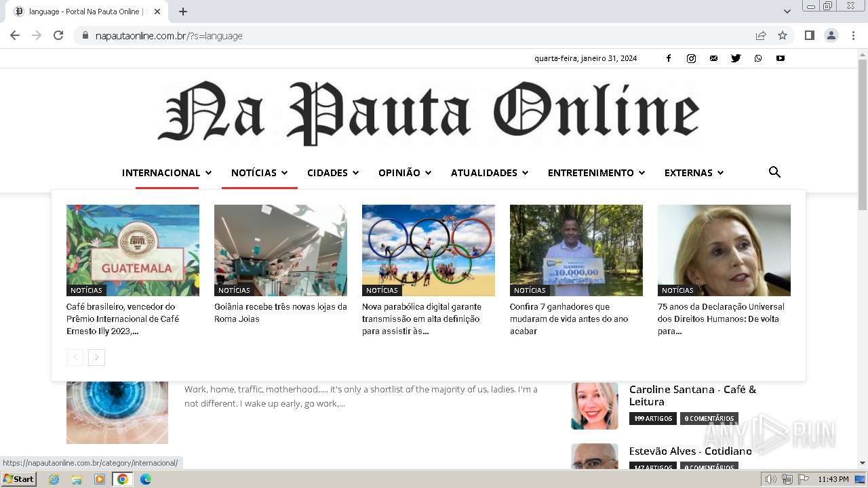Viewport: 868px width, 488px height.
Task: Open the 10.000,00 prize winner thumbnail
Action: (x=576, y=250)
